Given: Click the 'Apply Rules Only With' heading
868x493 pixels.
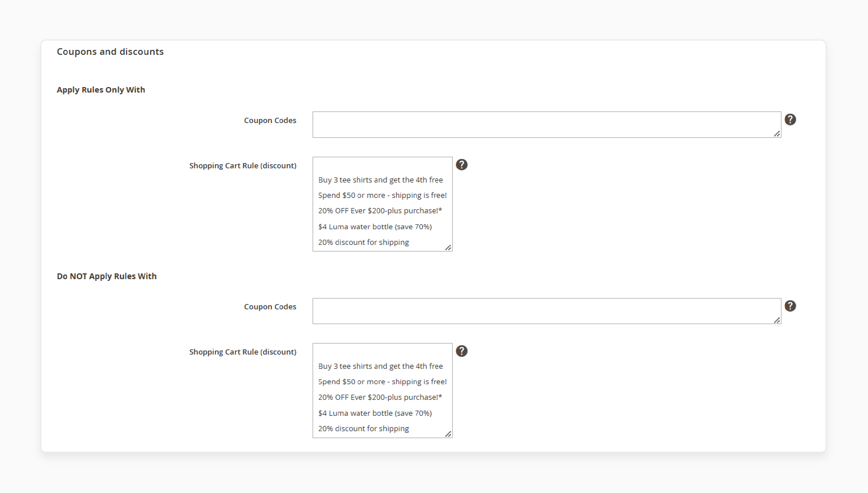Looking at the screenshot, I should [x=101, y=90].
